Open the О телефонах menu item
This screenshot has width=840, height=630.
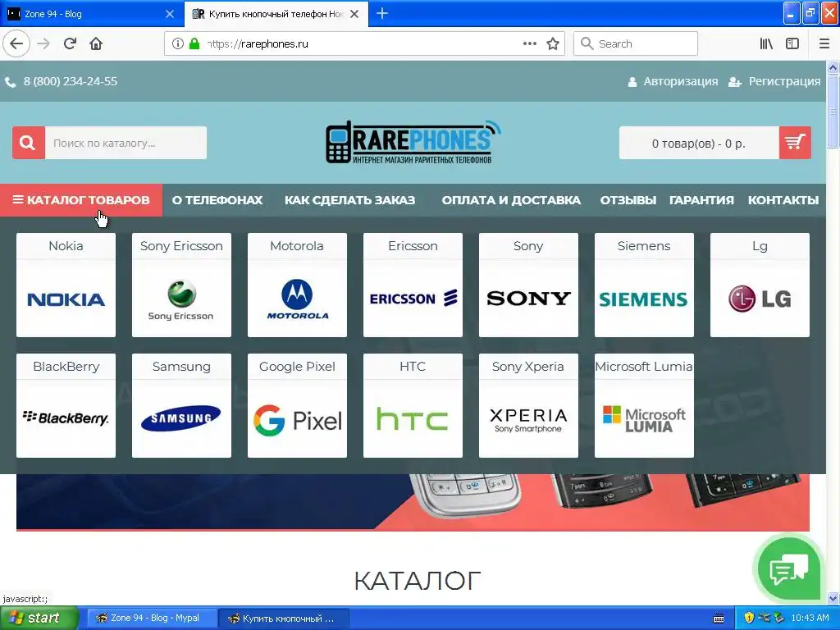(217, 200)
